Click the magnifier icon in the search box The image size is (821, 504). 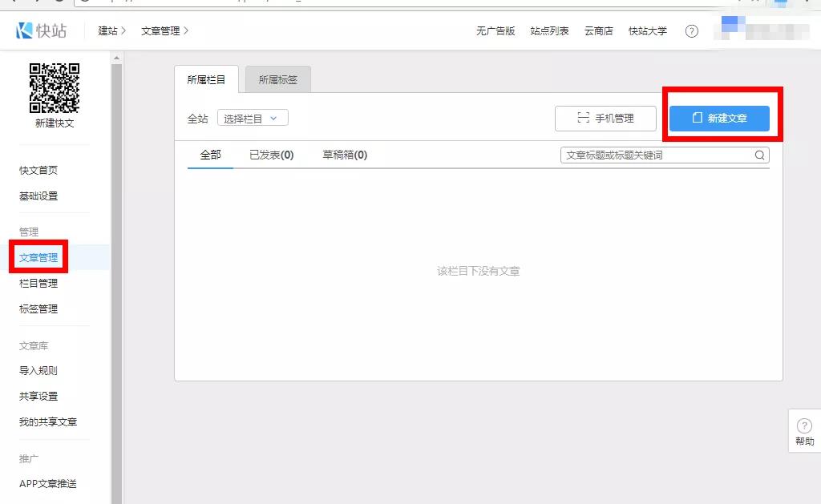pyautogui.click(x=758, y=155)
